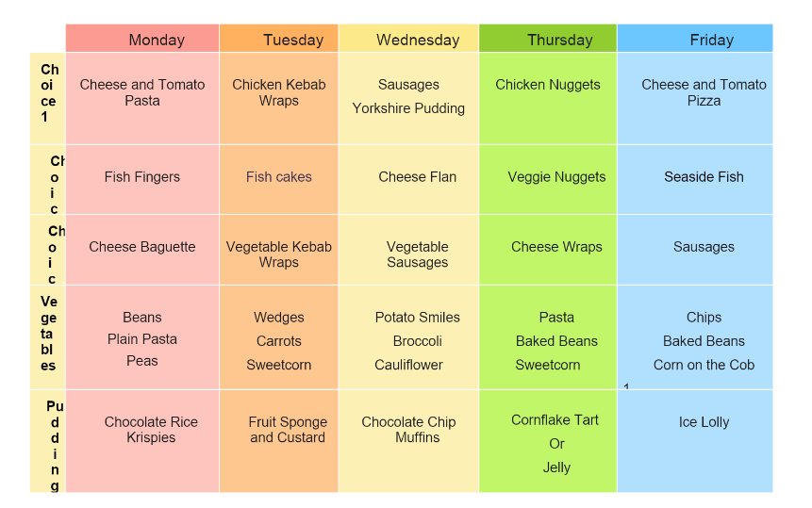The height and width of the screenshot is (508, 812).
Task: Click the Friday column header
Action: pyautogui.click(x=695, y=40)
